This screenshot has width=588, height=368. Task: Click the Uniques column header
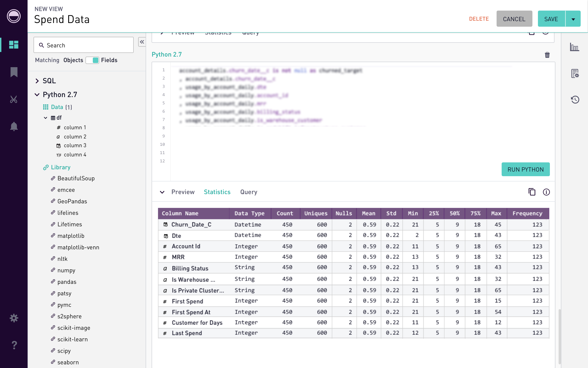[x=316, y=213]
